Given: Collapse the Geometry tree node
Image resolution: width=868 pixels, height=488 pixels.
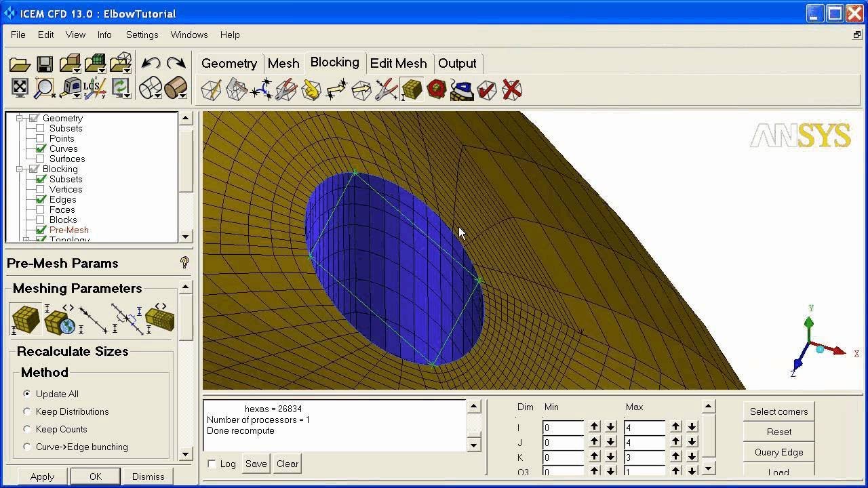Looking at the screenshot, I should pyautogui.click(x=20, y=118).
